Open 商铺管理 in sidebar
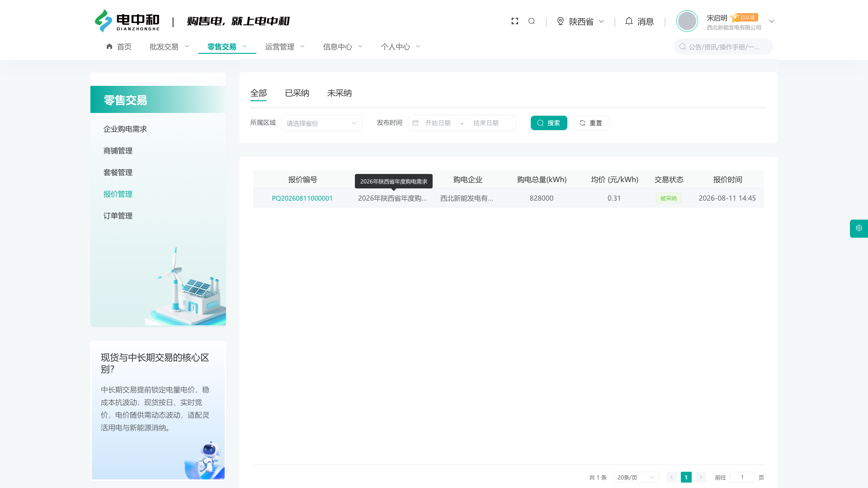This screenshot has height=488, width=868. click(118, 150)
